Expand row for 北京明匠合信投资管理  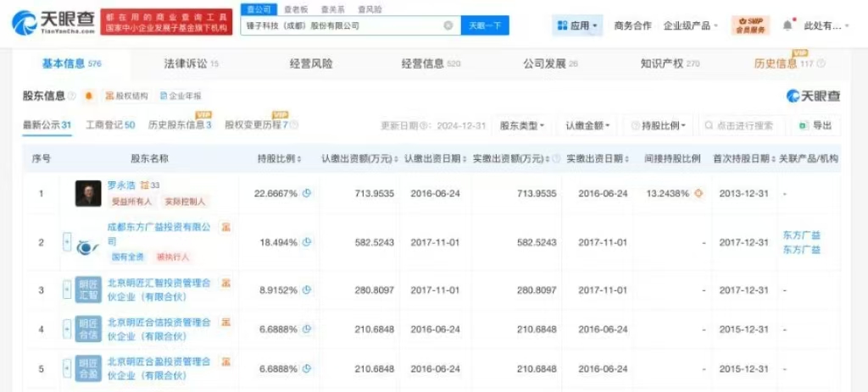(x=67, y=329)
